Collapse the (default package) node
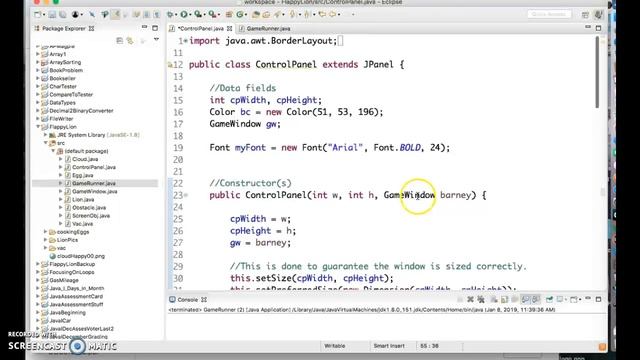The width and height of the screenshot is (640, 360). coord(53,151)
